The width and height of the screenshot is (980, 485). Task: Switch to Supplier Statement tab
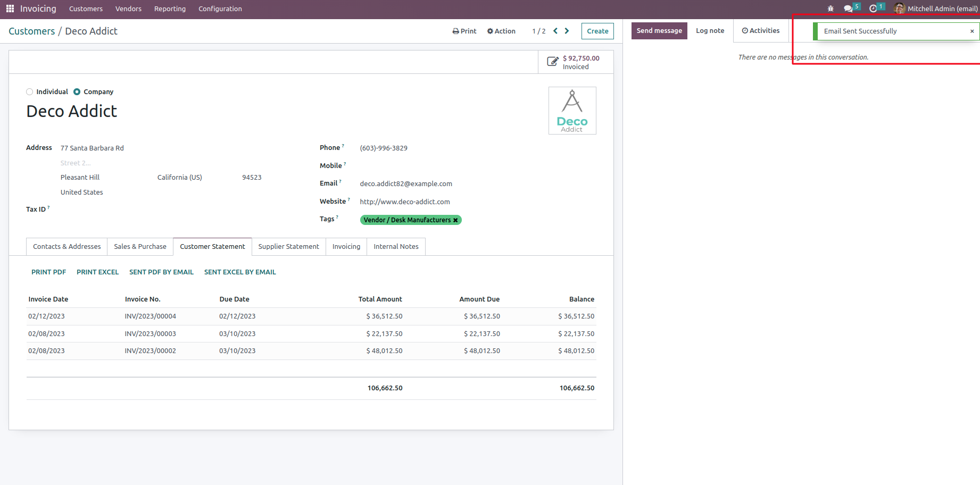click(289, 247)
